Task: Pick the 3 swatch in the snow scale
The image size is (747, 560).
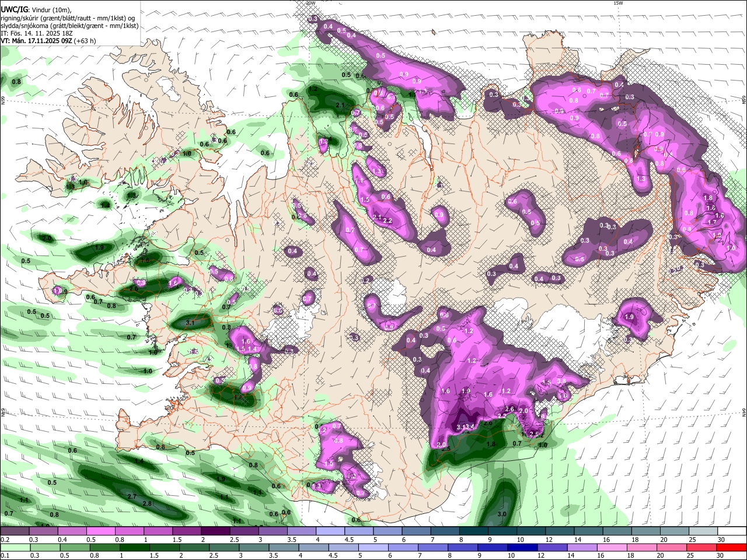Action: point(273,531)
